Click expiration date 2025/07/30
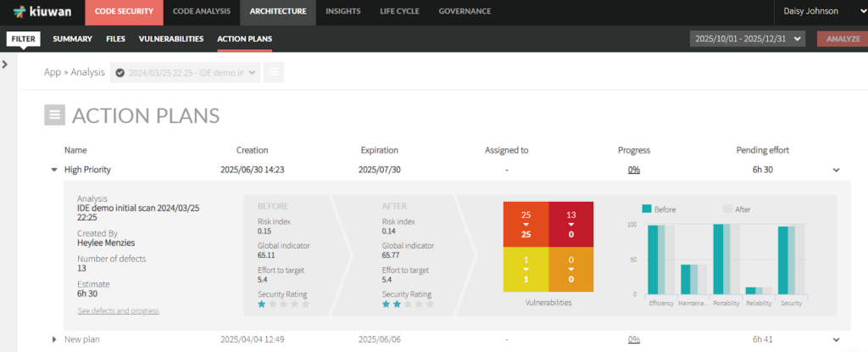 coord(379,170)
